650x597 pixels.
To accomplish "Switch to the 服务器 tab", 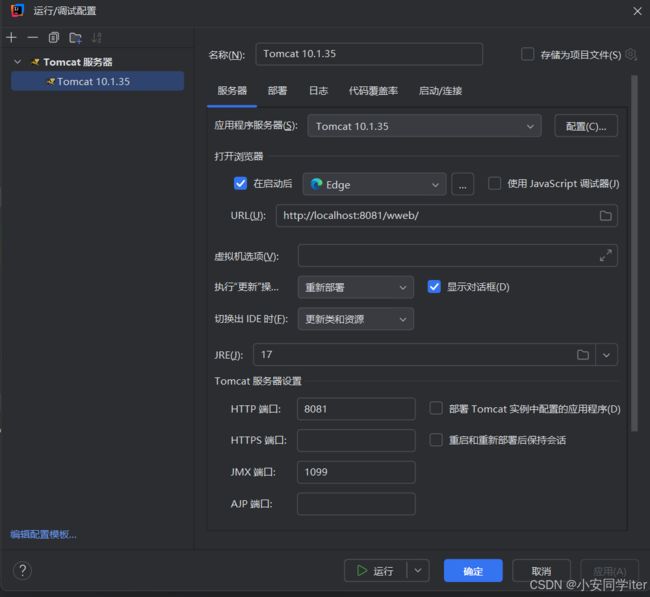I will pos(232,91).
